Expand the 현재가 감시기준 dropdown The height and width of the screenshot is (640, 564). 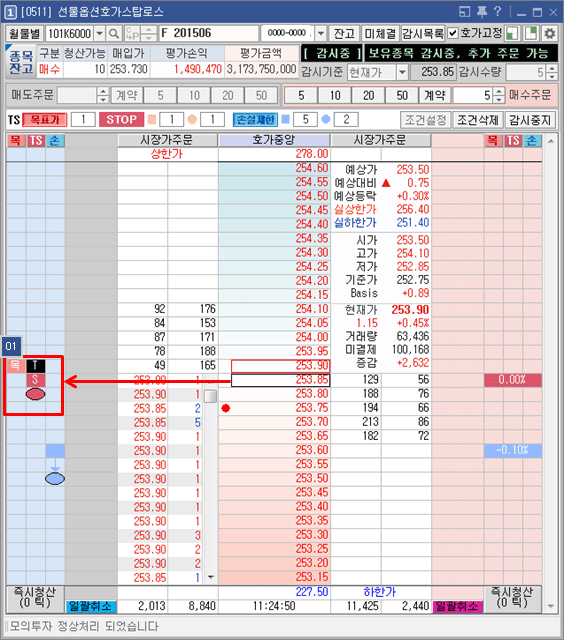402,73
